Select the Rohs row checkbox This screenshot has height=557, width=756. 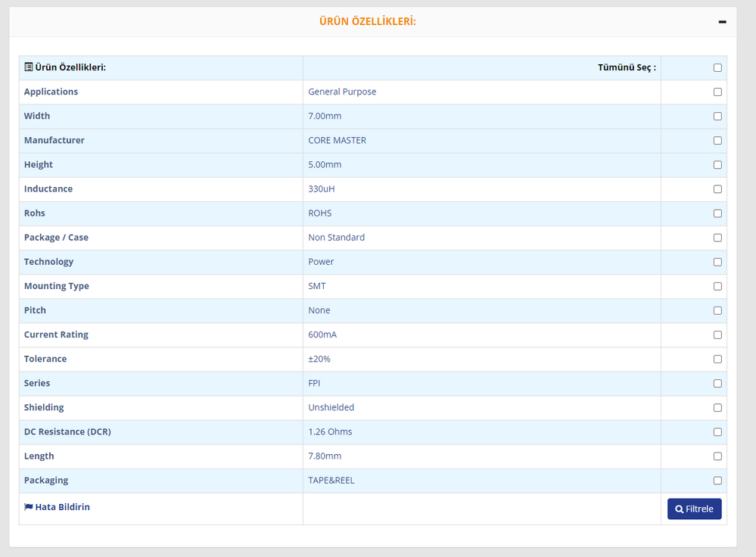(x=717, y=213)
